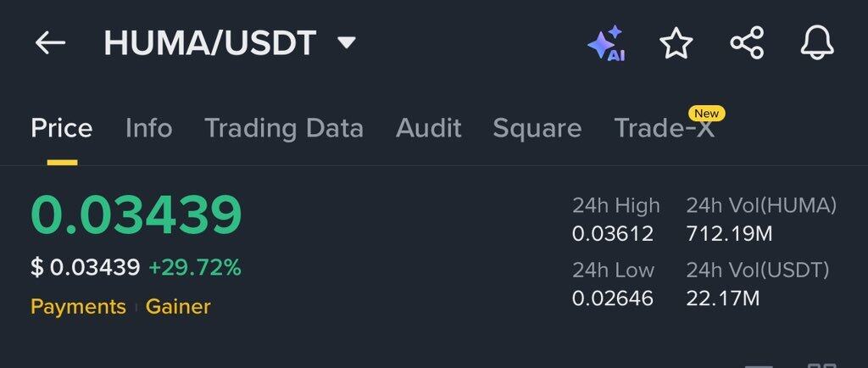View the Square tab
This screenshot has width=868, height=368.
(537, 128)
